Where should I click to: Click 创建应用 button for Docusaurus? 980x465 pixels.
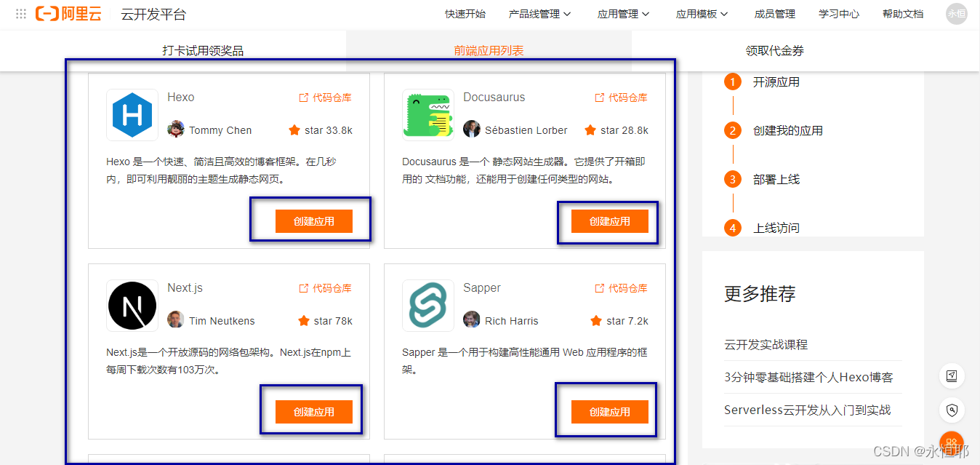(x=610, y=221)
